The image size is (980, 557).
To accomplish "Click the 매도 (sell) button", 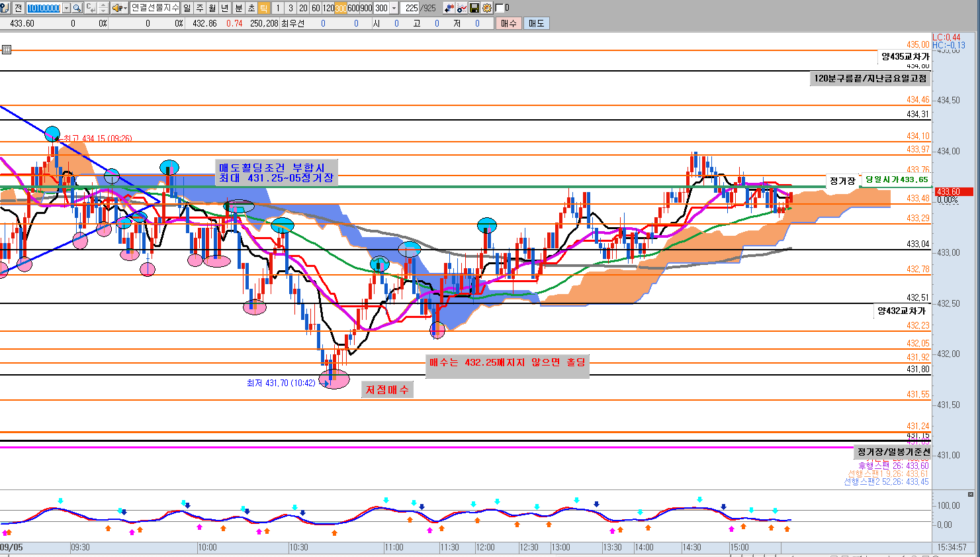I will pyautogui.click(x=536, y=23).
